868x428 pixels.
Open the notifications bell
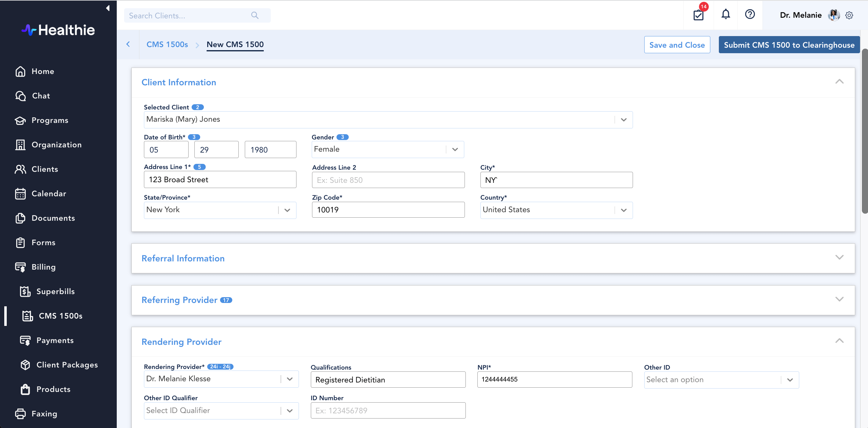[726, 15]
